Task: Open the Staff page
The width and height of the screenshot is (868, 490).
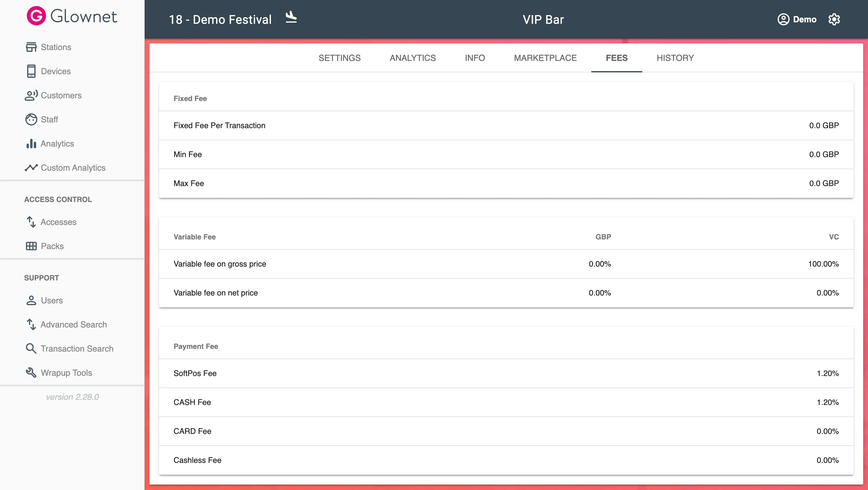Action: tap(49, 119)
